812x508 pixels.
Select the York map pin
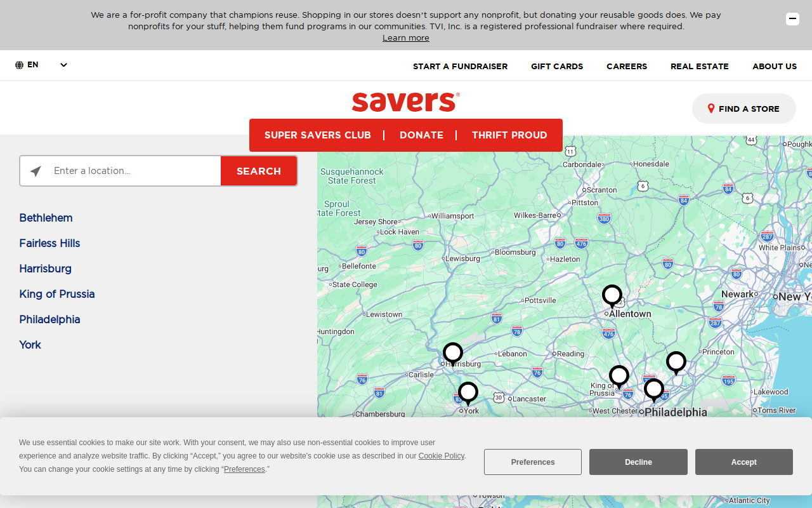[x=468, y=393]
